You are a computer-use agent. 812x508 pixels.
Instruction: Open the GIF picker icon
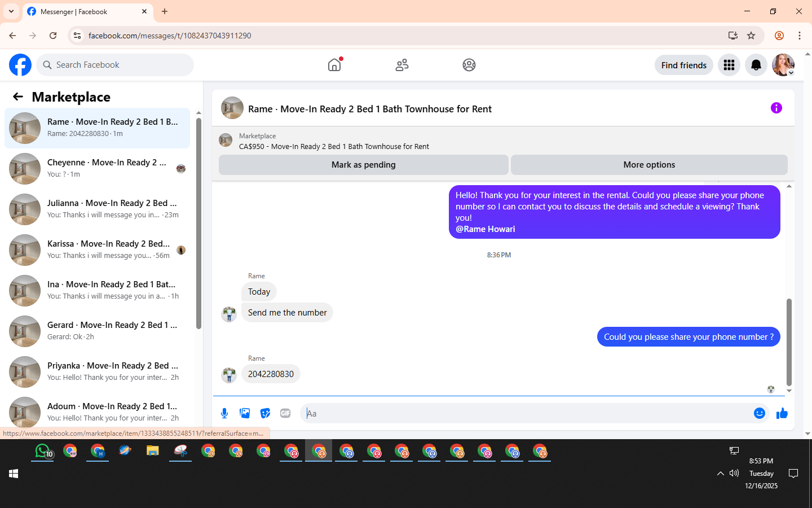285,413
